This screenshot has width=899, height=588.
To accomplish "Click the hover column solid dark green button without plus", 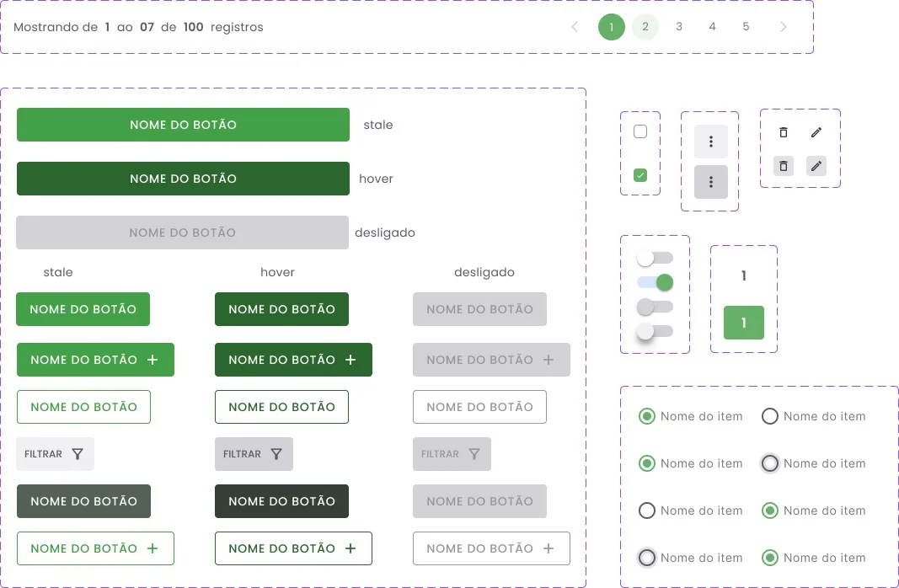I will (281, 309).
